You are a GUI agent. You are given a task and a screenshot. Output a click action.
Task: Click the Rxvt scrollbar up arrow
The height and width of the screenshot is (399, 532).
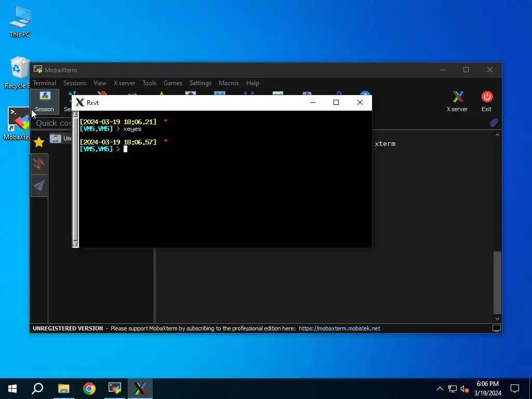click(75, 115)
